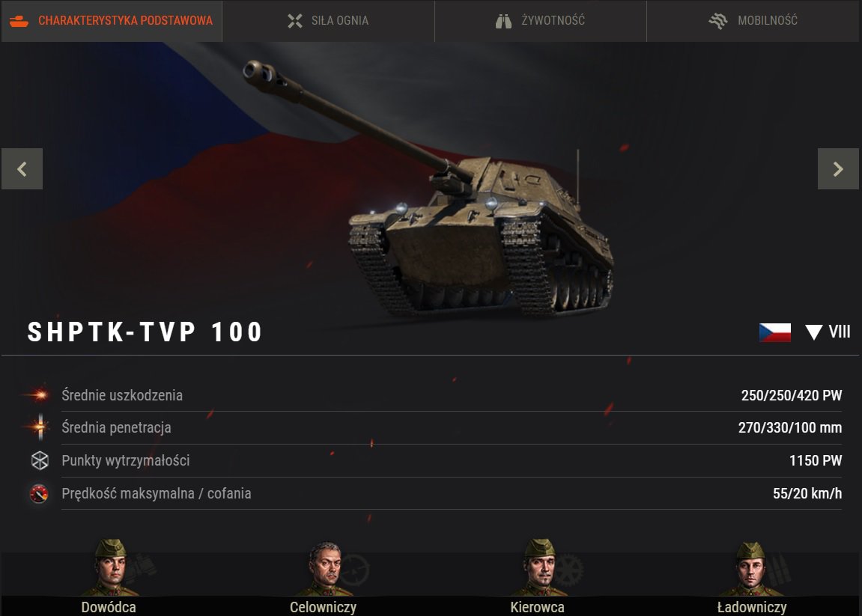Click the binoculars Żywotność icon

pyautogui.click(x=503, y=21)
